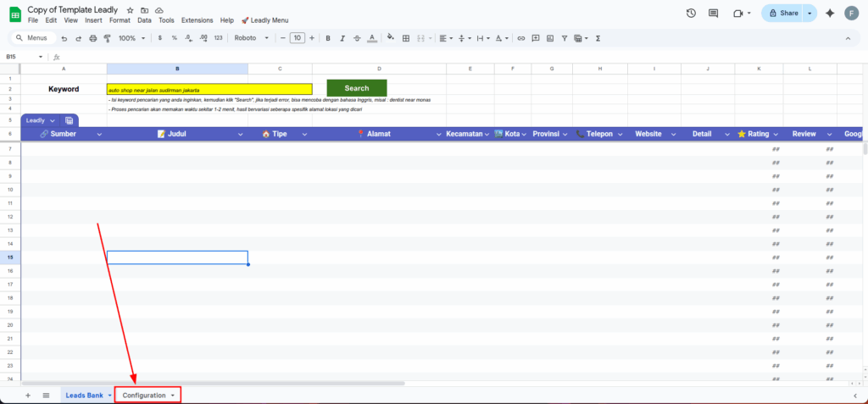Click the print icon

point(92,38)
